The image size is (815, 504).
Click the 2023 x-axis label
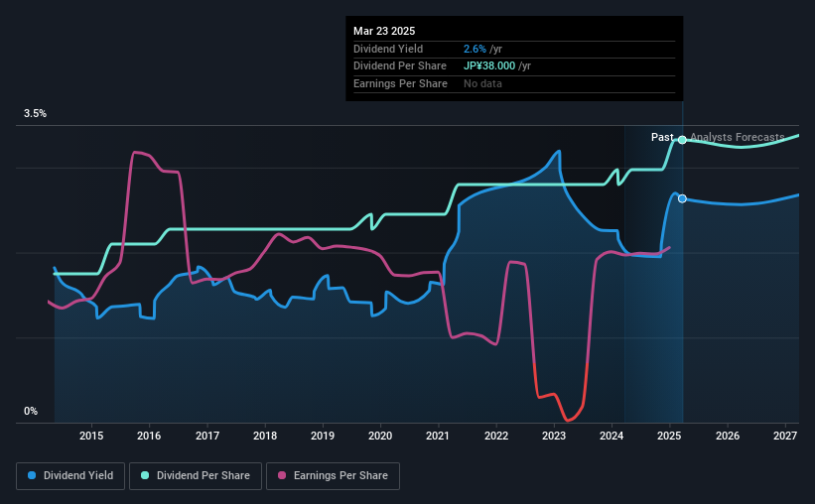coord(554,436)
